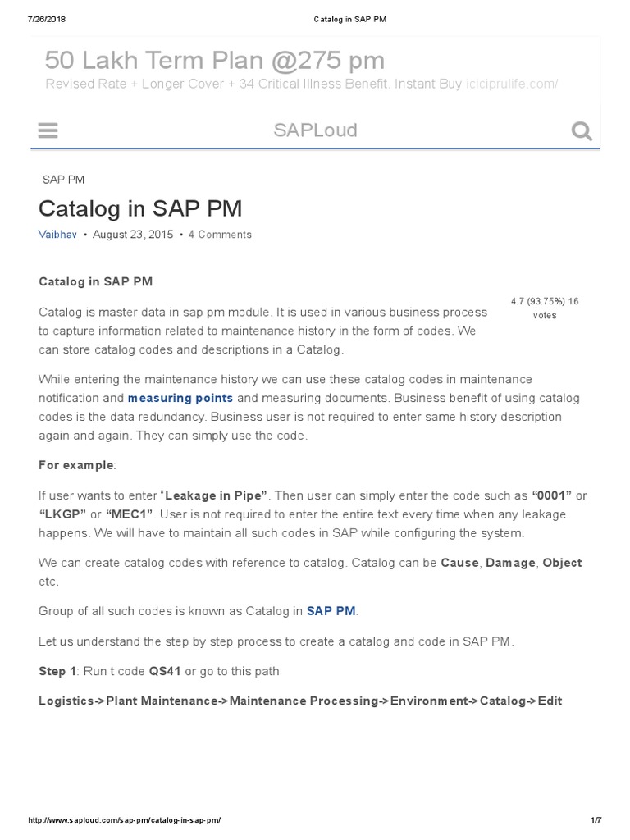
Task: Open author Vaibhav's profile link
Action: (x=57, y=235)
